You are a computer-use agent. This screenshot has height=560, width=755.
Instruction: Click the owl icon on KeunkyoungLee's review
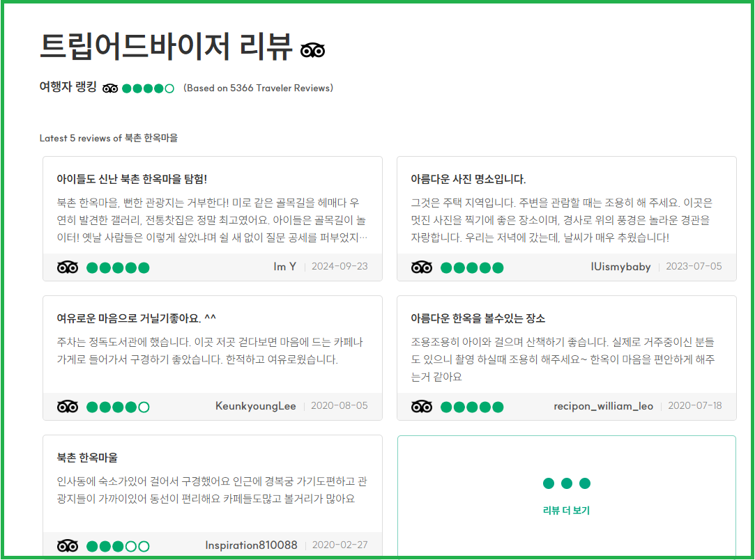68,405
